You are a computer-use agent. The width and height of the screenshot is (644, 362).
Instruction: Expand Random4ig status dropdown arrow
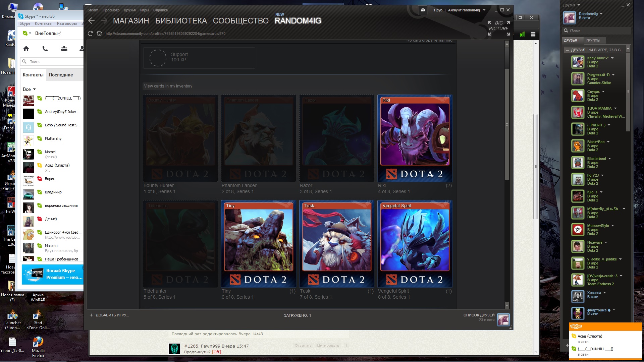pos(601,14)
